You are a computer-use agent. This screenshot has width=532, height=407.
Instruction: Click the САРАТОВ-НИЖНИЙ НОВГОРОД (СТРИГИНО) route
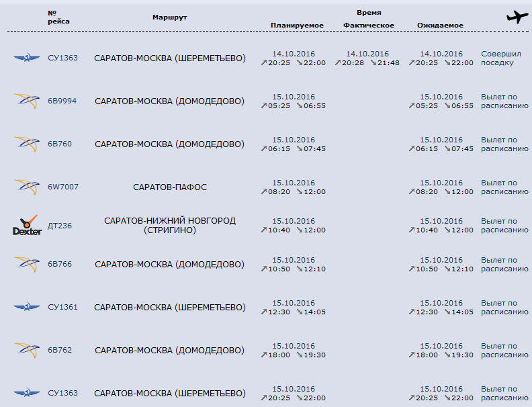[x=170, y=226]
